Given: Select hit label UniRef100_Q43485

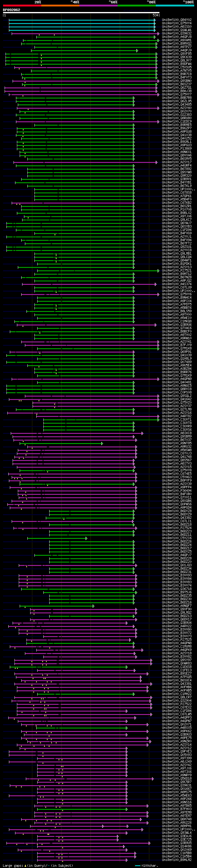Looking at the screenshot, I should (x=177, y=104).
